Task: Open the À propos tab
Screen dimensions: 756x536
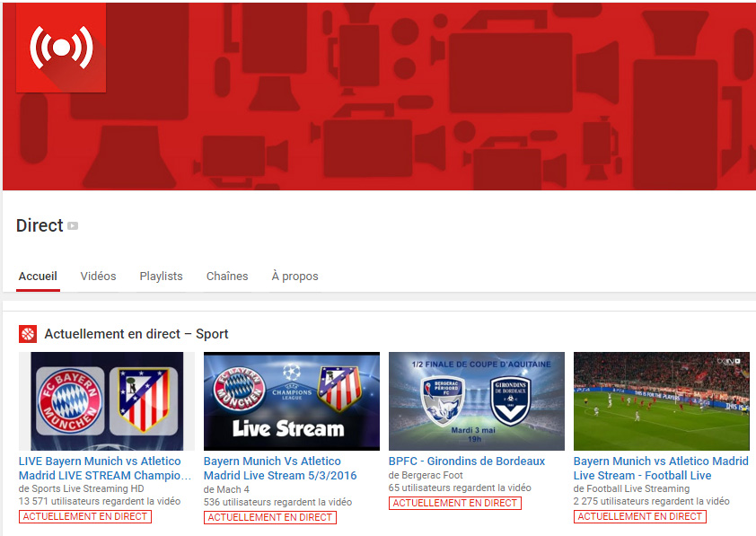Action: 294,277
